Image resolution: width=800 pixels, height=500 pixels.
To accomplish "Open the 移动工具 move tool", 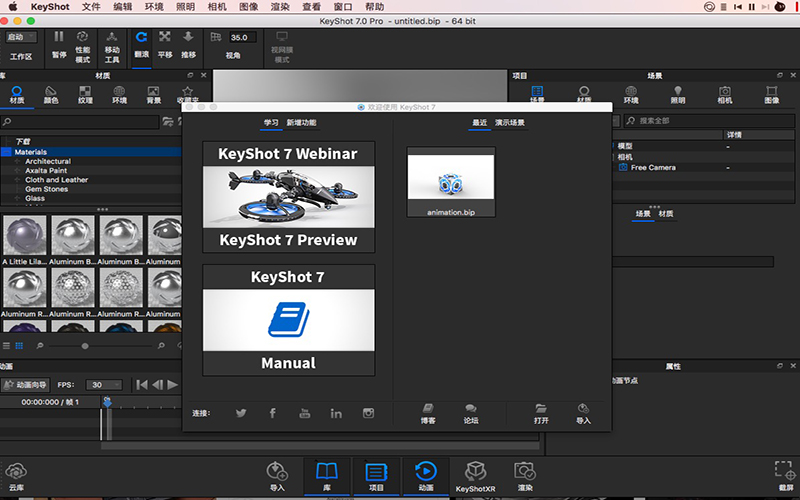I will (x=112, y=47).
